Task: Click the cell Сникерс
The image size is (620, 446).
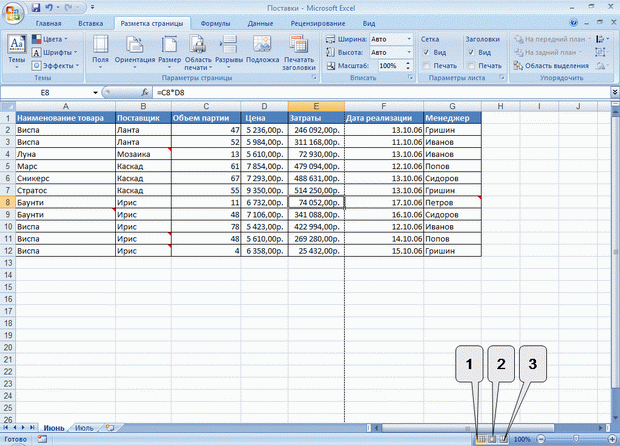Action: click(x=65, y=178)
